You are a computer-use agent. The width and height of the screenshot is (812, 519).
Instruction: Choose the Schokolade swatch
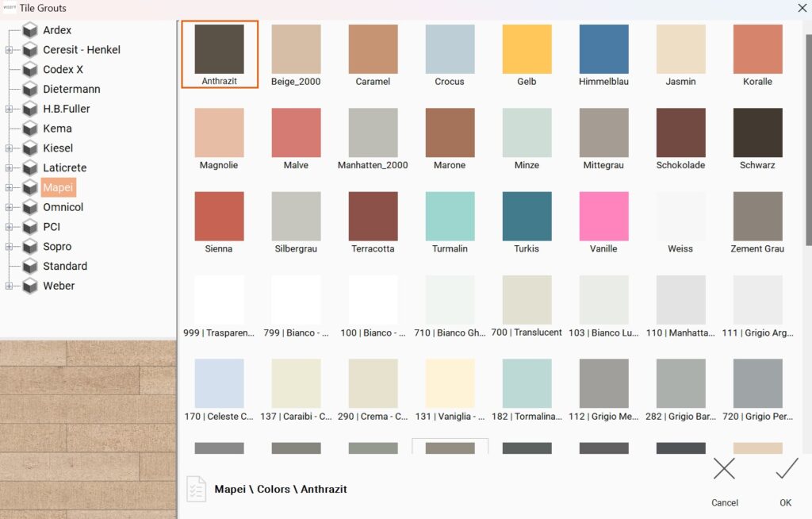coord(680,133)
